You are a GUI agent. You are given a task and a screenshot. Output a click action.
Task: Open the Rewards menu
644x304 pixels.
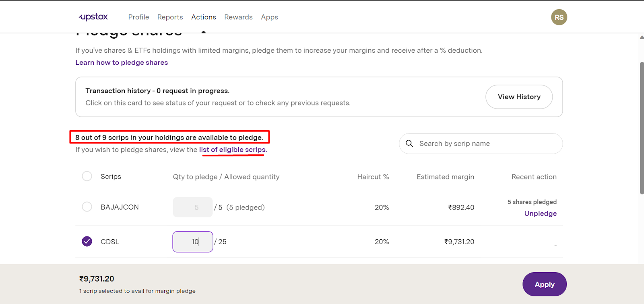(x=238, y=17)
